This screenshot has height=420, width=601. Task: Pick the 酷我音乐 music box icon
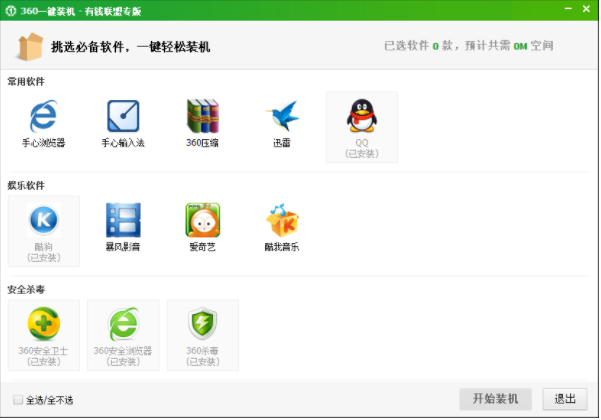pos(282,220)
